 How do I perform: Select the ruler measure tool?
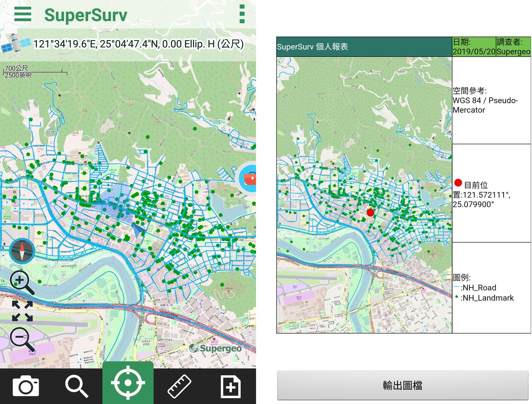[x=179, y=386]
